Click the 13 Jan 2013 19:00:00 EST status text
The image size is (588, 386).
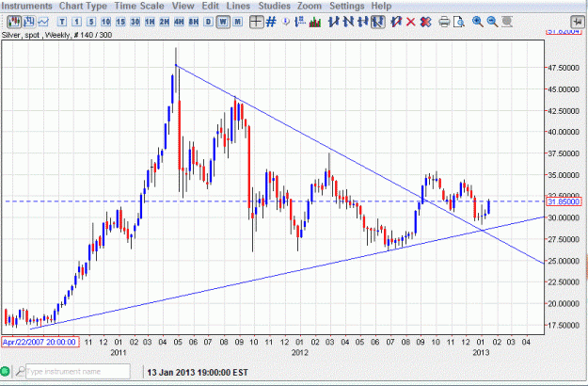click(198, 373)
